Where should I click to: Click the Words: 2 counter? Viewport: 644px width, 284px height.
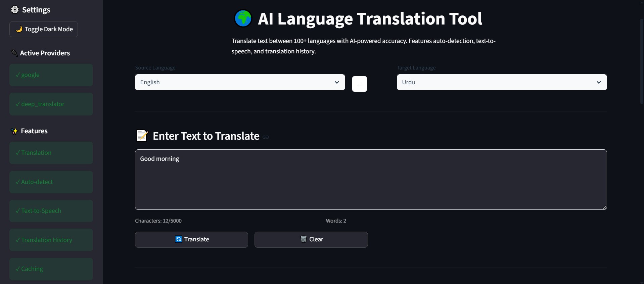336,221
